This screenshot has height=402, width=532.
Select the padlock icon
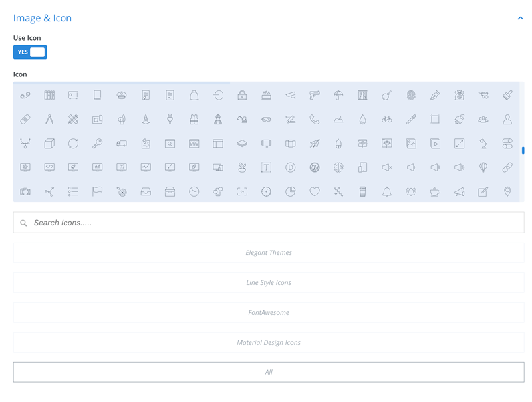(x=242, y=94)
